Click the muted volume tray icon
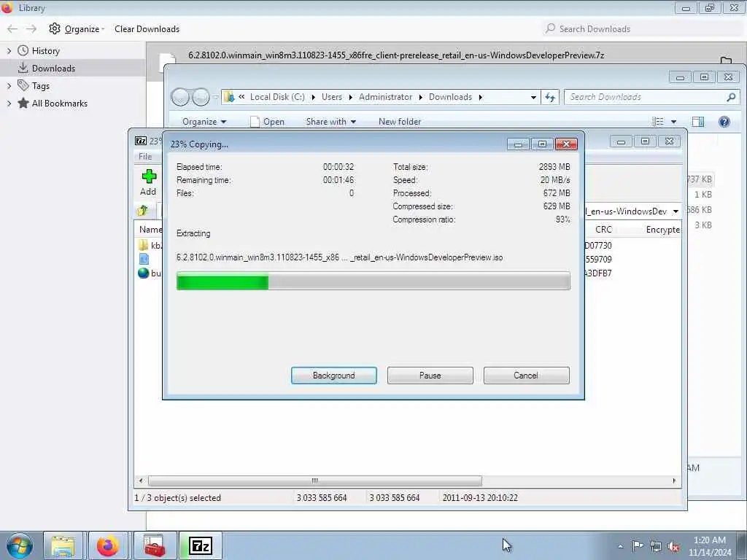The image size is (747, 560). (x=673, y=547)
